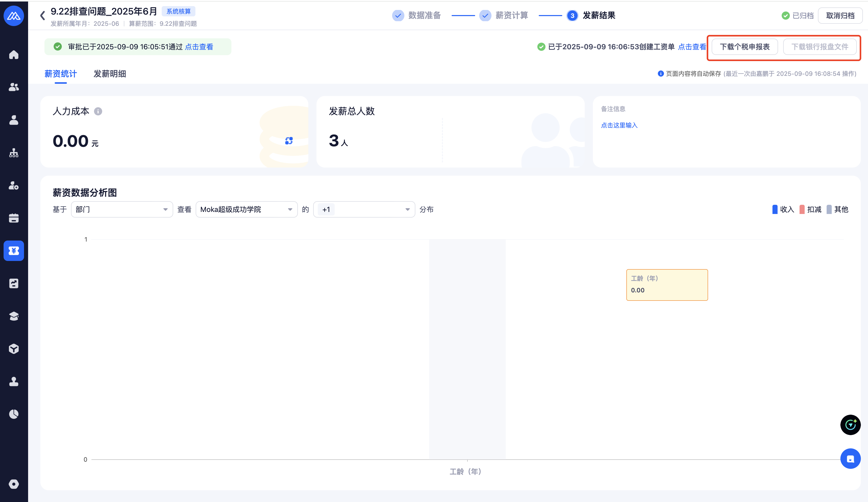
Task: Click the refresh icon on 人力成本 card
Action: [x=289, y=141]
